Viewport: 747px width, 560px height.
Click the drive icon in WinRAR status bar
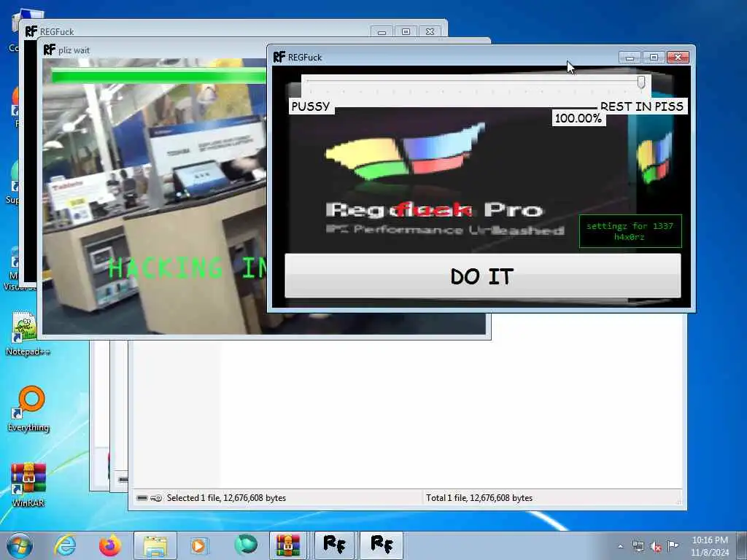click(x=142, y=498)
